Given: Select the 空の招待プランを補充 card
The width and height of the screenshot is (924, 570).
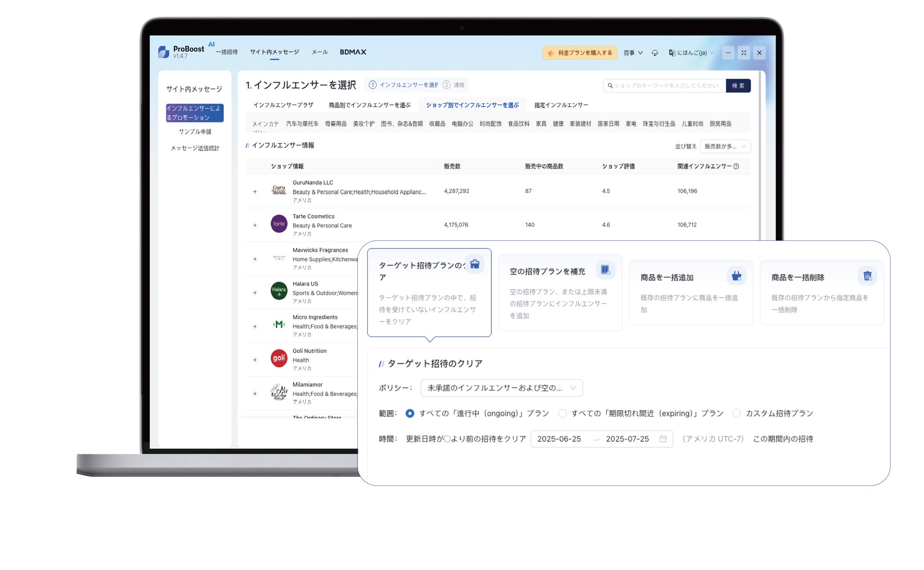Looking at the screenshot, I should (x=560, y=293).
